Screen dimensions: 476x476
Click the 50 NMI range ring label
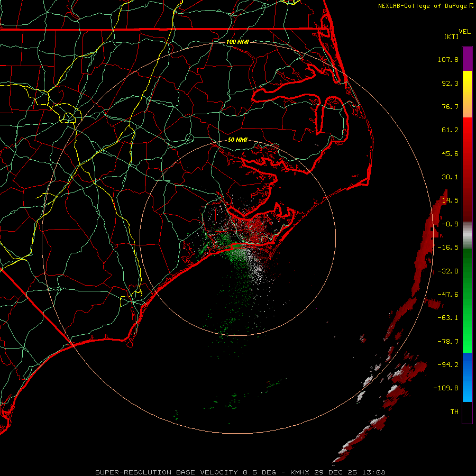tap(237, 140)
